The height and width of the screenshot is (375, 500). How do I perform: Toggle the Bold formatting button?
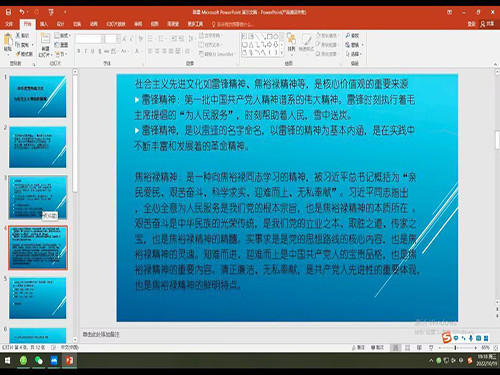(79, 51)
